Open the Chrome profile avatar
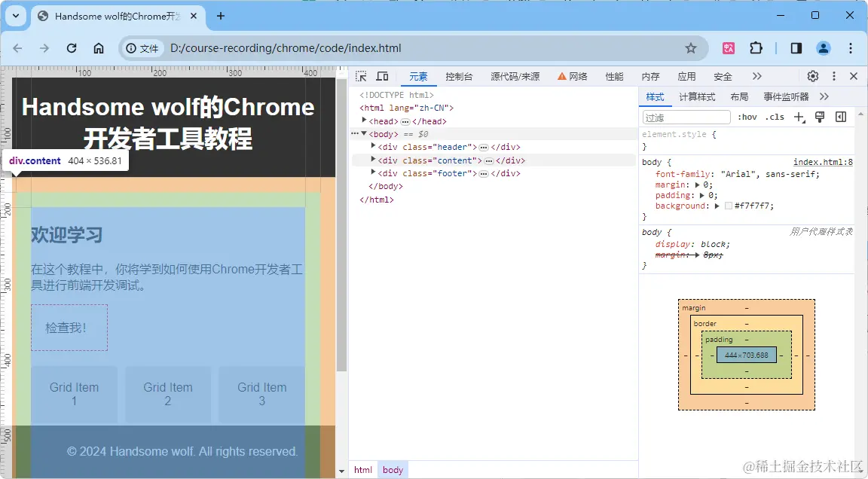 tap(823, 48)
